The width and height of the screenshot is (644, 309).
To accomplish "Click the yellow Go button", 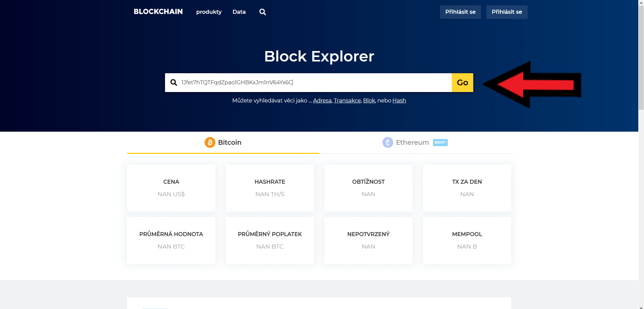I will (463, 83).
